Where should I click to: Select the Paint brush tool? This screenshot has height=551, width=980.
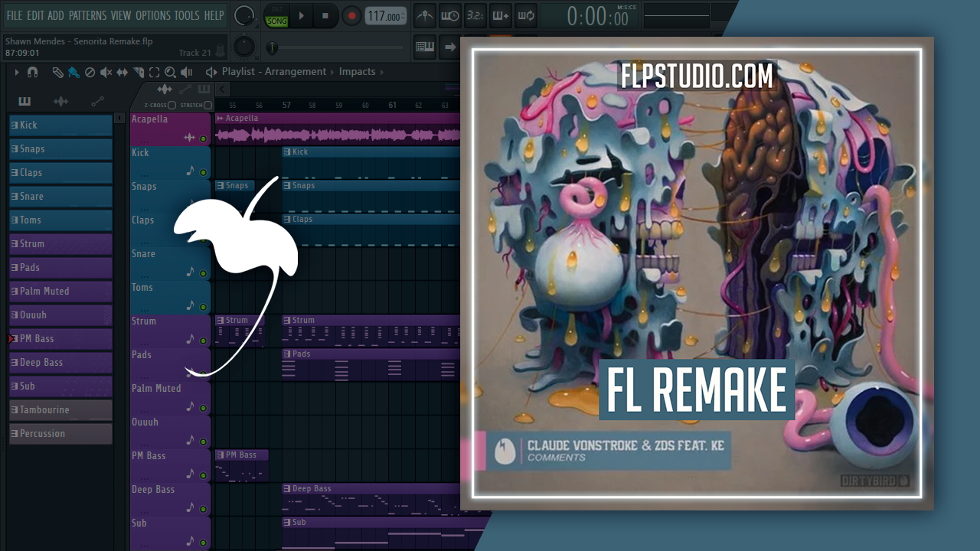(73, 72)
